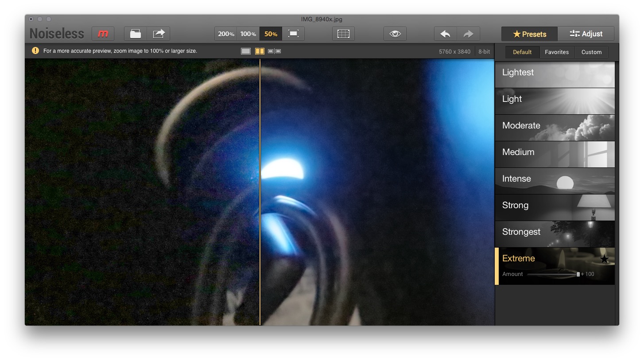This screenshot has width=644, height=361.
Task: Select the fit-to-screen zoom icon
Action: click(x=293, y=34)
